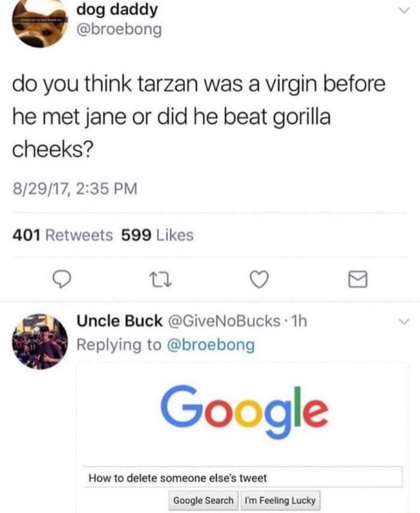Open the @broebong handle under dog daddy
Screen dimensions: 420x513
coord(119,30)
